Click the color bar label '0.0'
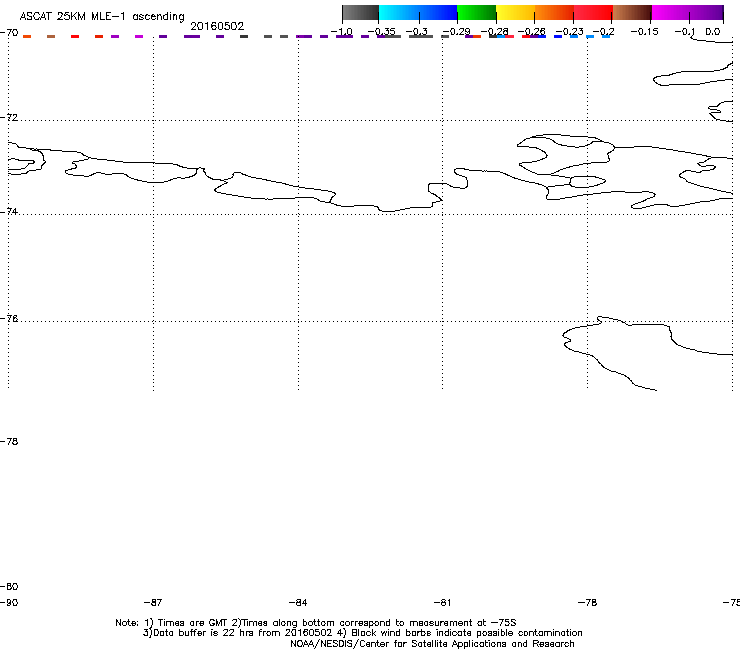The height and width of the screenshot is (650, 740). [713, 32]
